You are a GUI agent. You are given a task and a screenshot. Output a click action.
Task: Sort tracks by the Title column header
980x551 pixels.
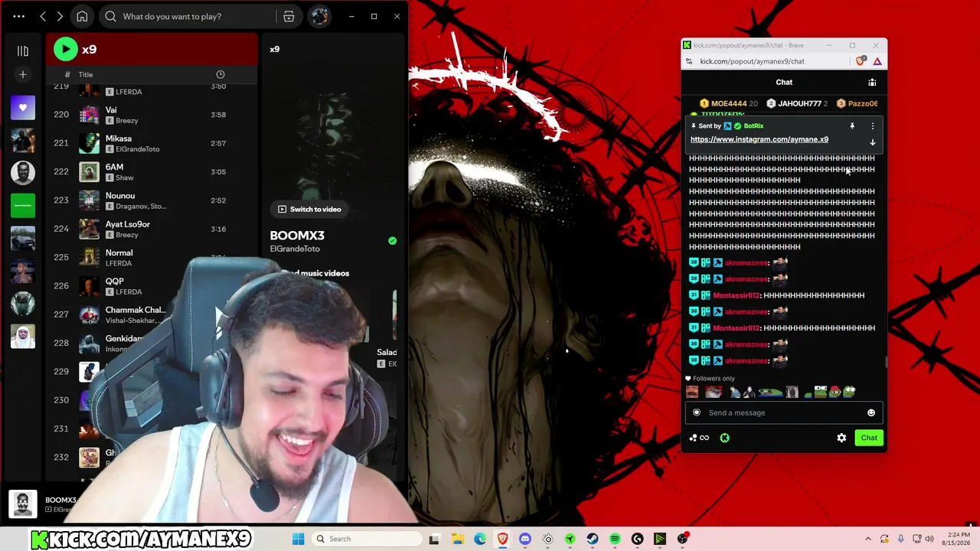coord(86,74)
